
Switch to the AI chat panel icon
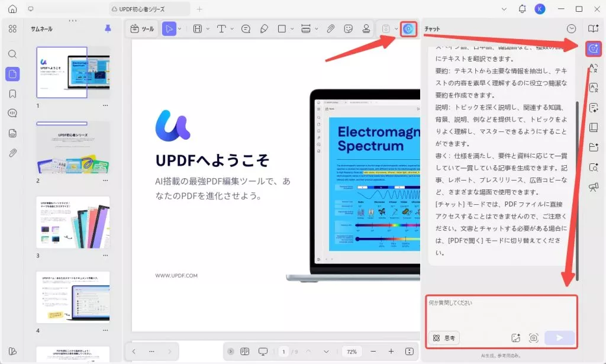coord(592,49)
